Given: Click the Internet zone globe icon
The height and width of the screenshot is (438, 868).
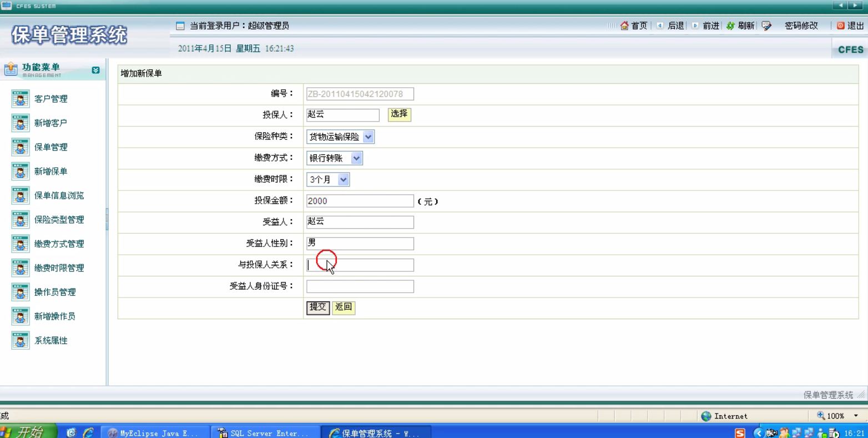Looking at the screenshot, I should coord(706,416).
